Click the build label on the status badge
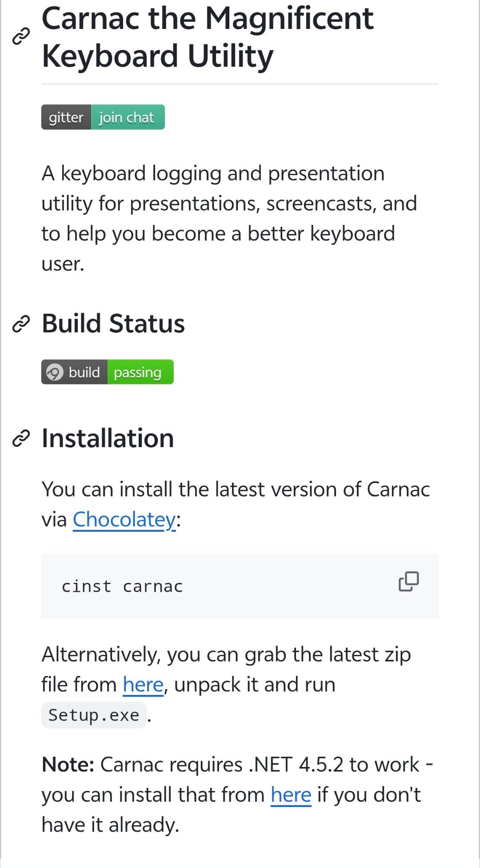This screenshot has width=480, height=868. coord(84,372)
